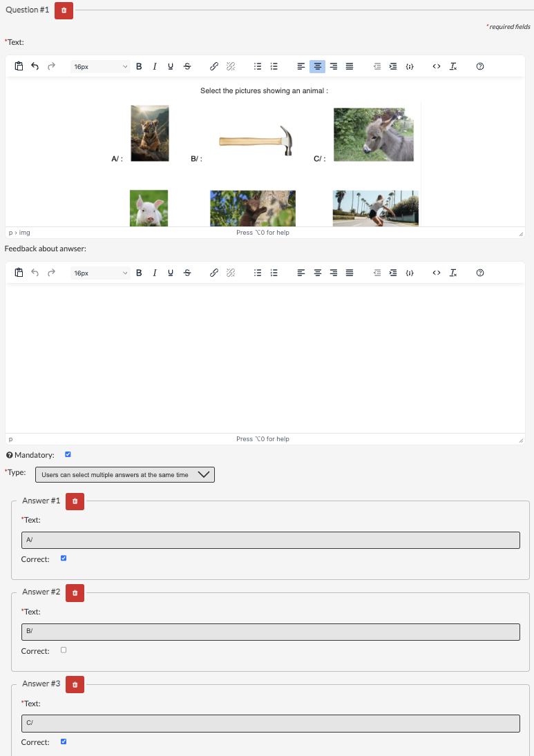Viewport: 534px width, 756px height.
Task: Select the tiger cub picture A
Action: pyautogui.click(x=150, y=133)
